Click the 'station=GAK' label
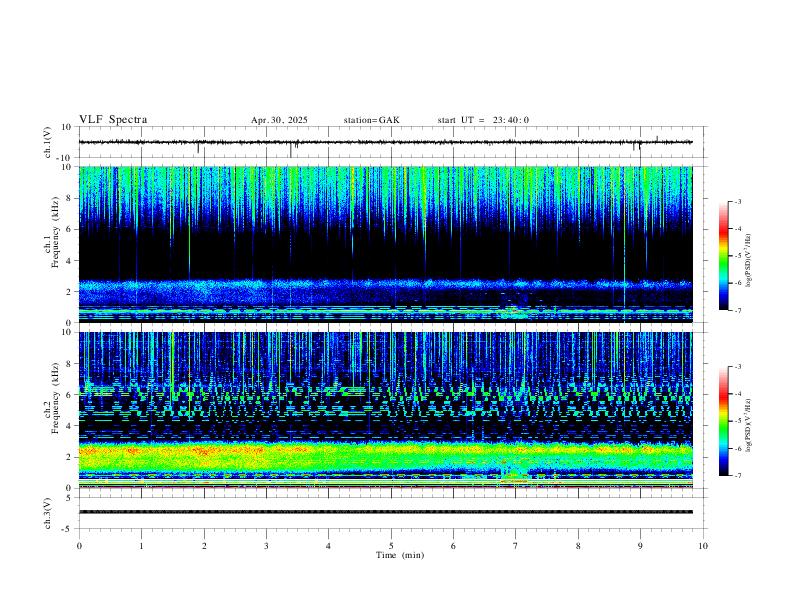The height and width of the screenshot is (612, 792). click(x=371, y=120)
